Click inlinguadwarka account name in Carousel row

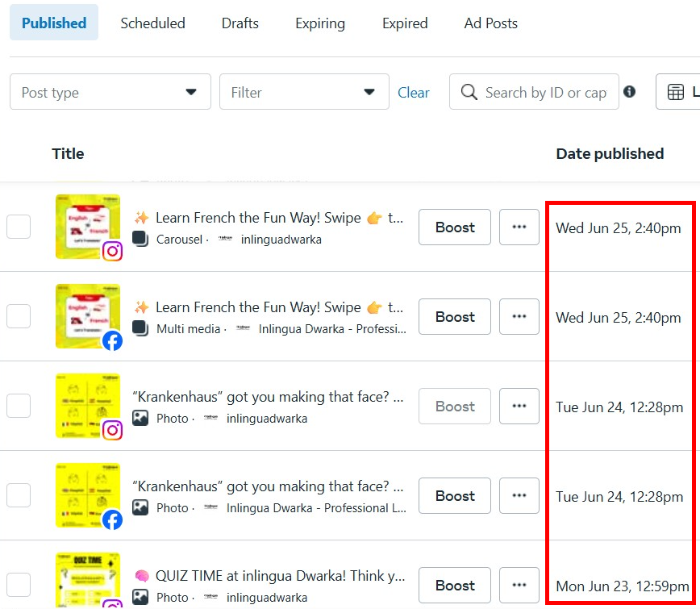(281, 240)
